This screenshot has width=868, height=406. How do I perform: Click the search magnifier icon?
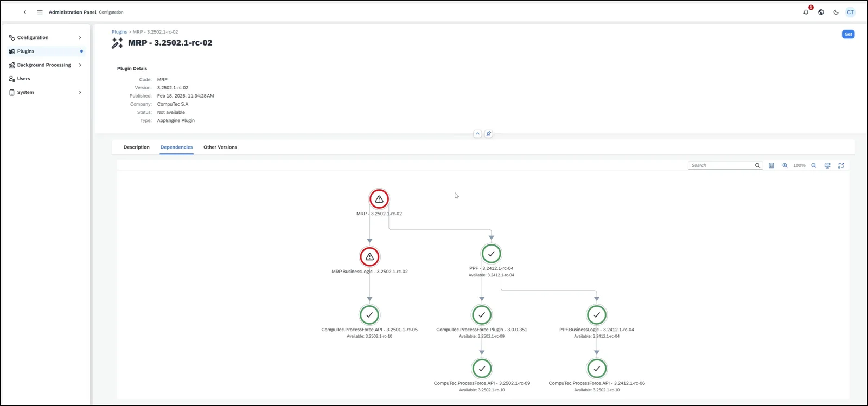coord(758,165)
